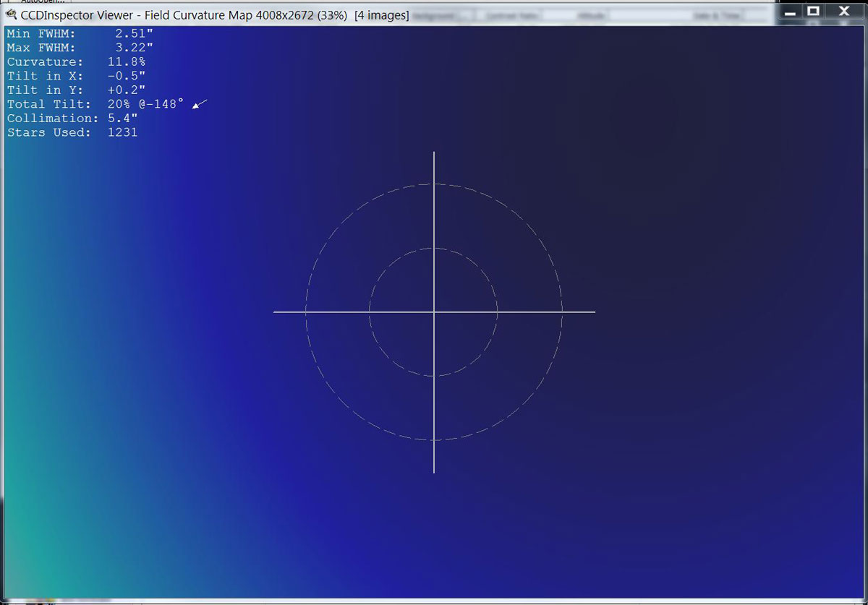Click the Total Tilt 20% @-148° text
This screenshot has height=605, width=868.
click(145, 104)
